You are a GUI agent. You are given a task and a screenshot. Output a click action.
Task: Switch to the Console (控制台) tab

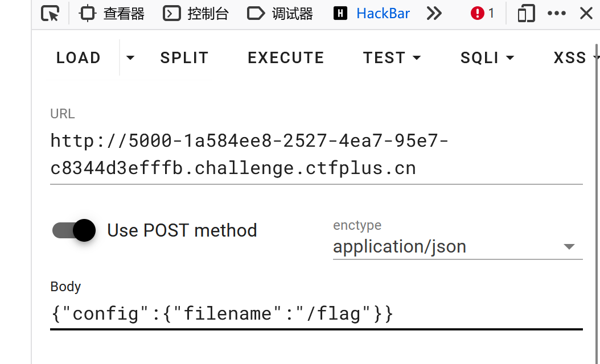click(196, 14)
